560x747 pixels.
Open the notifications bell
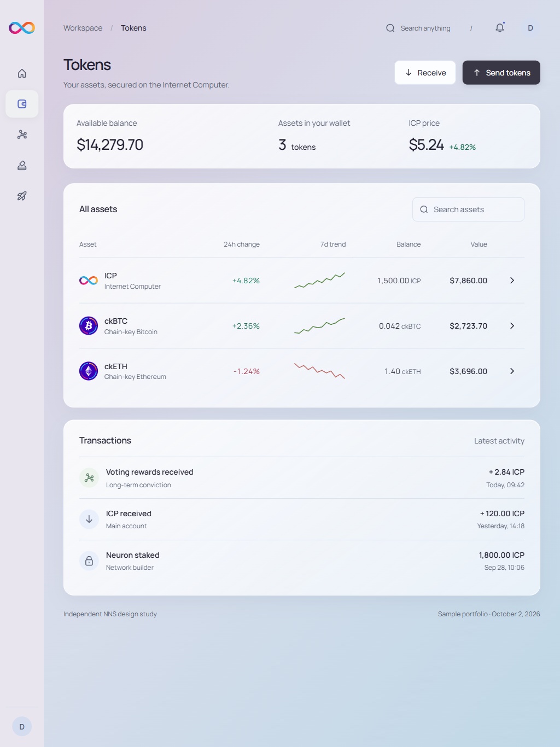click(500, 28)
